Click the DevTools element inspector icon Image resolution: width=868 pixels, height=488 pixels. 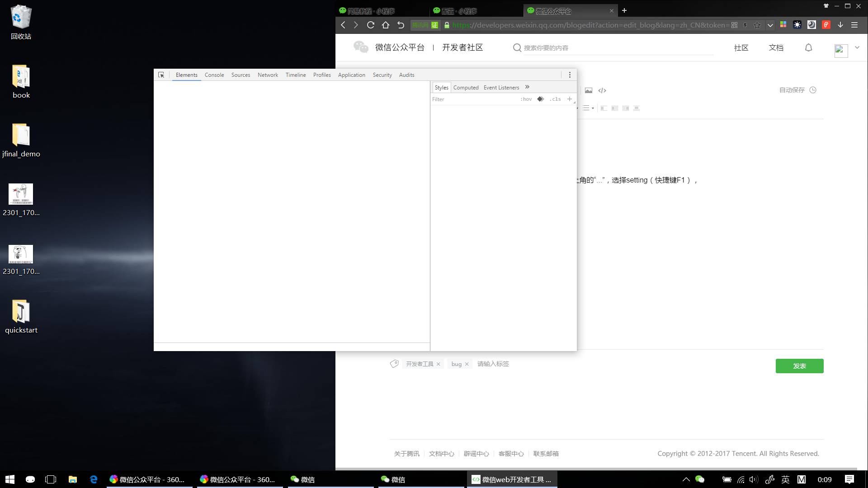pyautogui.click(x=161, y=75)
